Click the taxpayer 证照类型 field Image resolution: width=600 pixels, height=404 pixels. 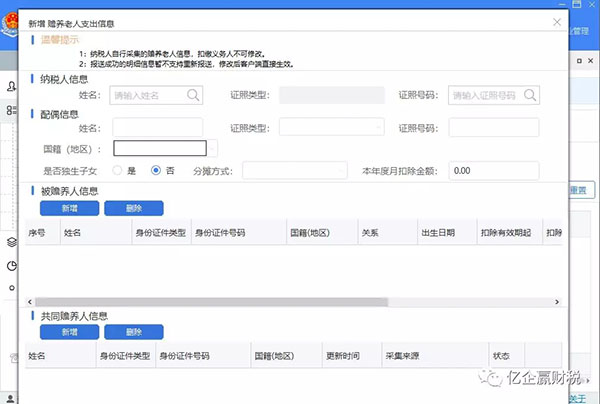click(x=332, y=95)
